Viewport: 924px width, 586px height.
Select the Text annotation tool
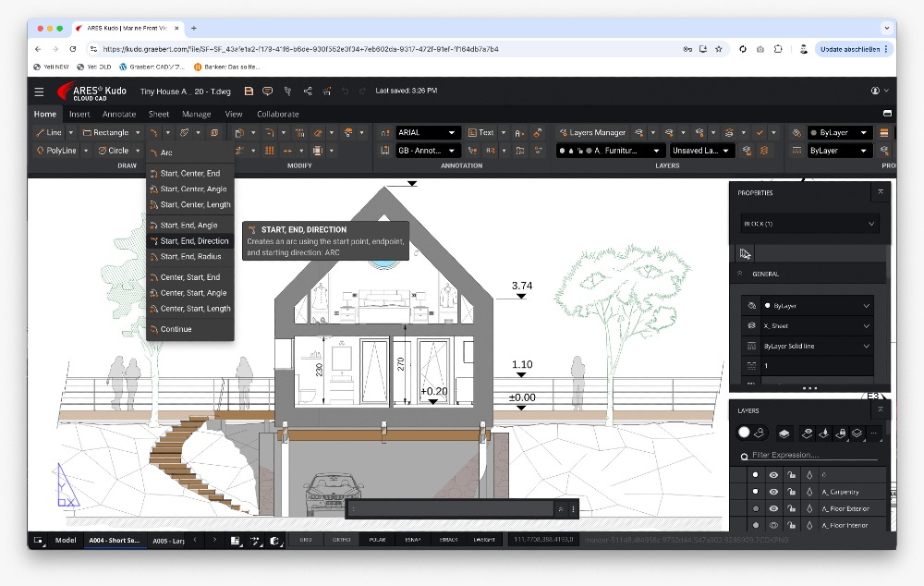pos(480,133)
